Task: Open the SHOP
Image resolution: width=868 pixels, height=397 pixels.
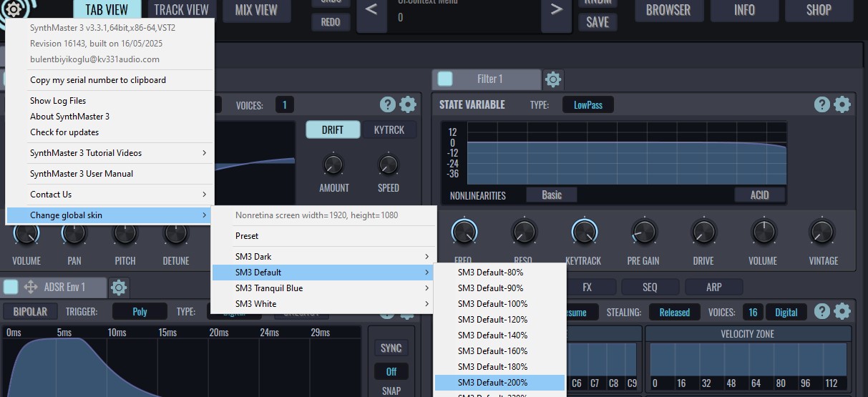Action: (819, 10)
